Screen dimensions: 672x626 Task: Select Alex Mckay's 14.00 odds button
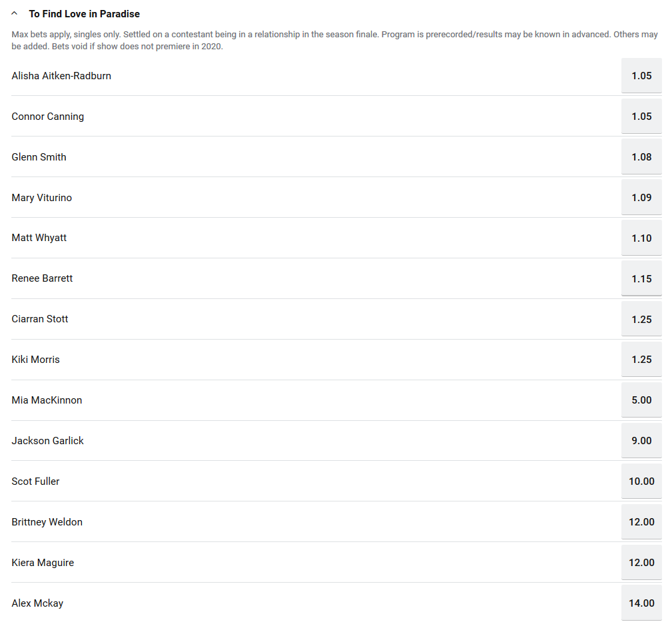(641, 603)
